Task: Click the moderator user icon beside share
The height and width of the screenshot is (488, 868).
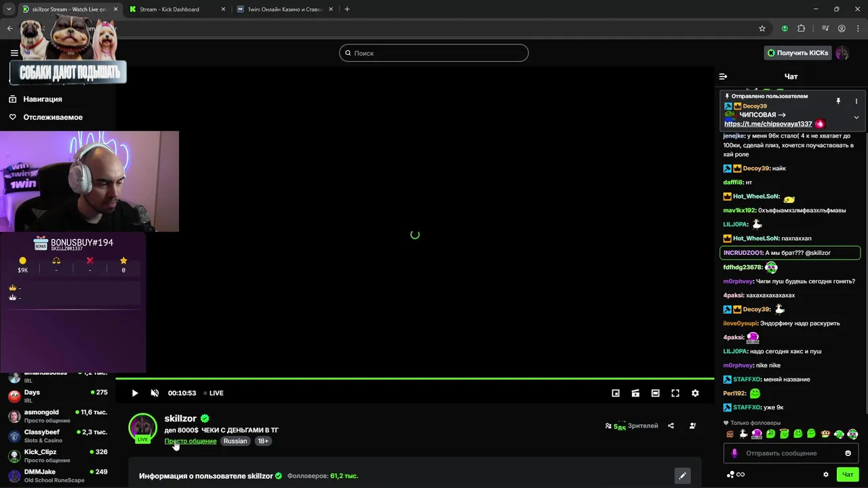Action: tap(692, 426)
